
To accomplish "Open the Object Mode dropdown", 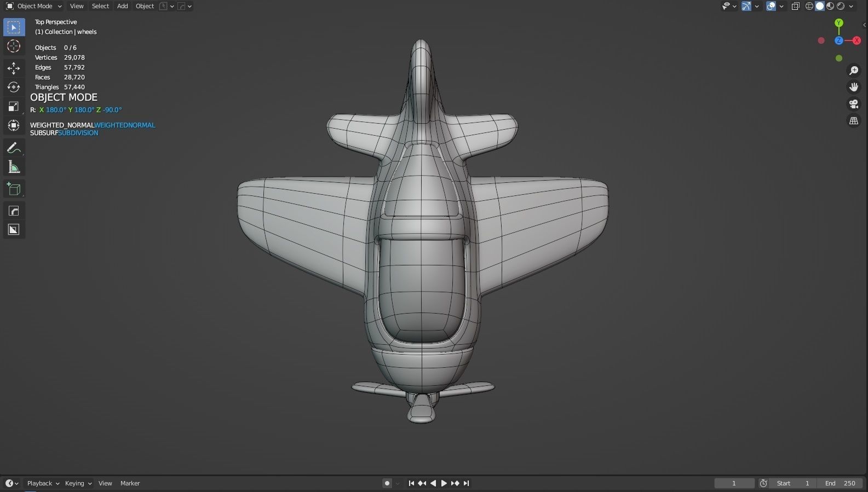I will 34,6.
